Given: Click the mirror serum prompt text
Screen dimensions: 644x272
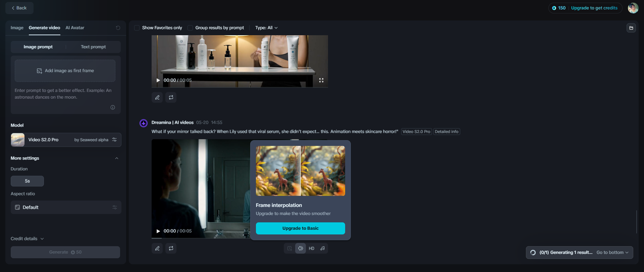Looking at the screenshot, I should click(x=275, y=132).
